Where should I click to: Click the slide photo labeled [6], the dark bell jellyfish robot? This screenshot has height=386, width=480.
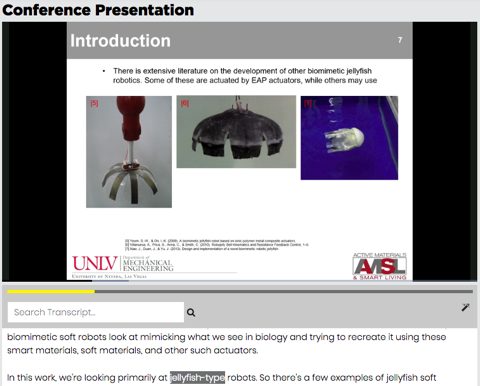tap(236, 132)
